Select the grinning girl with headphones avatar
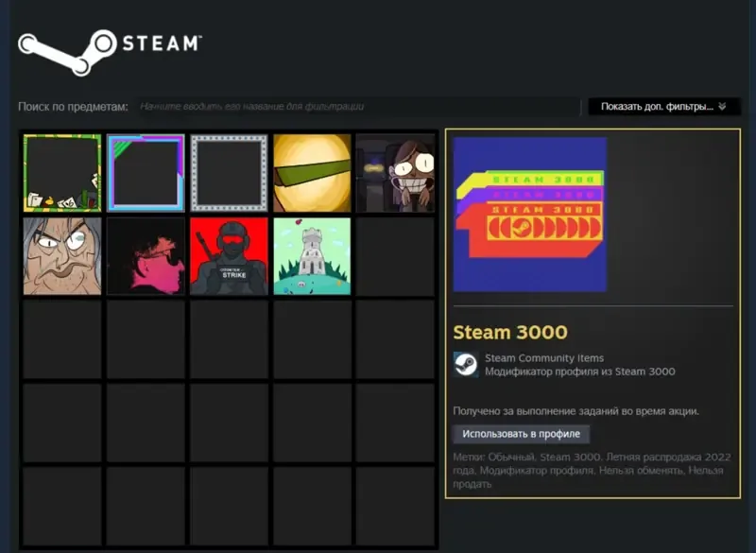756x553 pixels. [x=395, y=173]
